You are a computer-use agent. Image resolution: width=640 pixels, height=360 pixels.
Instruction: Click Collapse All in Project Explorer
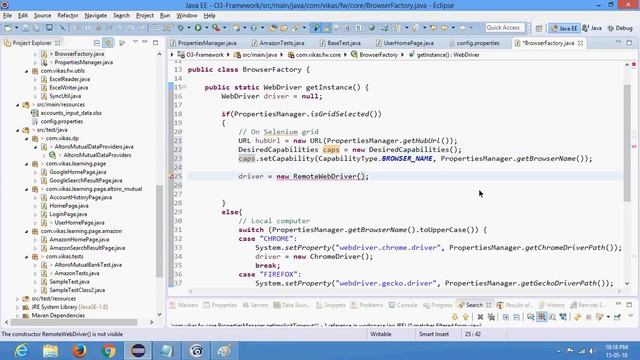97,43
